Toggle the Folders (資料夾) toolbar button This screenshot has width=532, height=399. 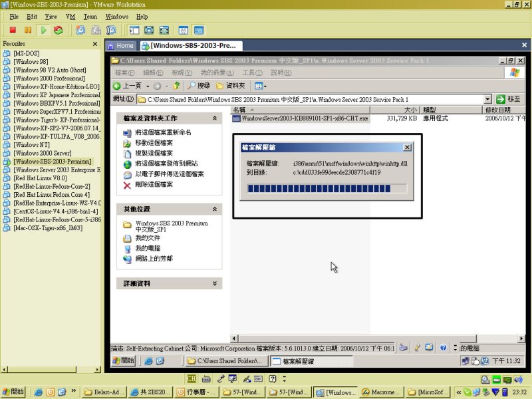(231, 86)
